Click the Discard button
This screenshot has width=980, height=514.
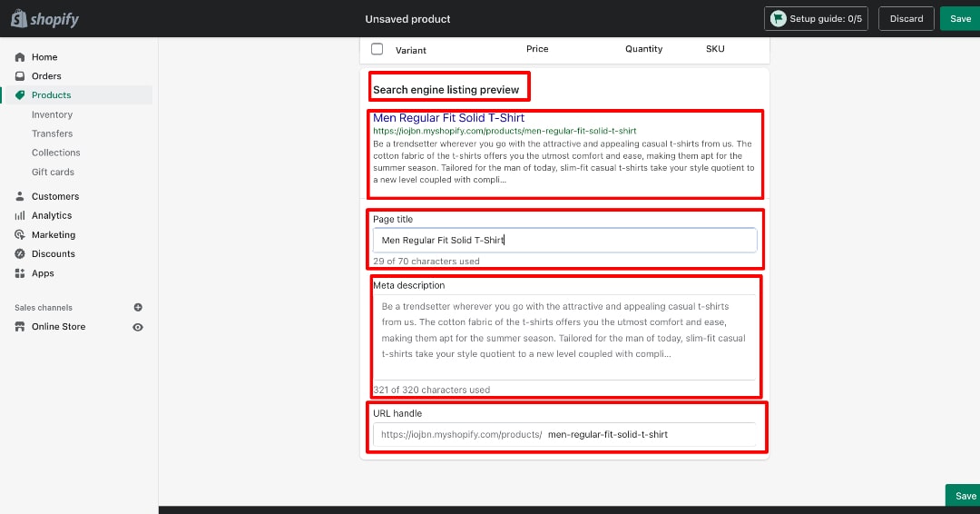(906, 19)
